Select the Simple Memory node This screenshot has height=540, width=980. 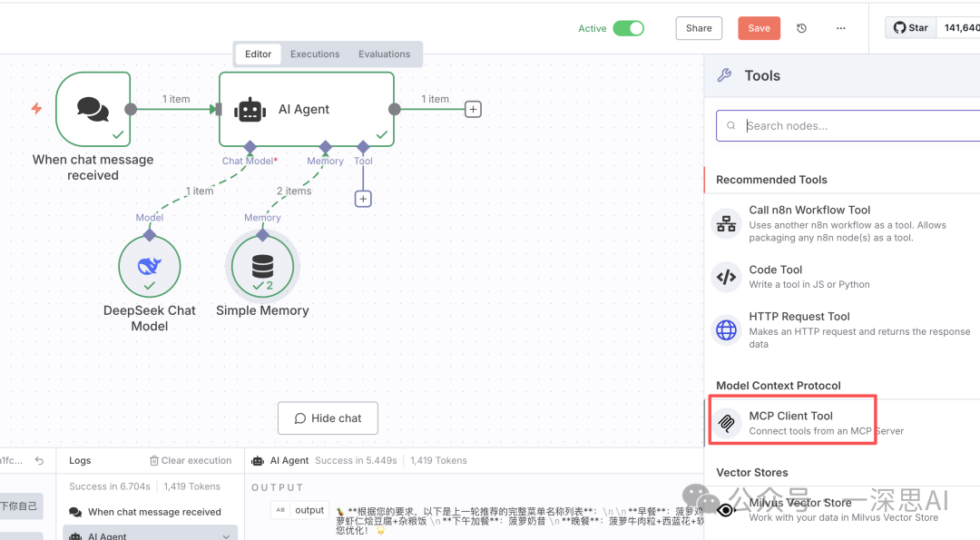point(262,267)
